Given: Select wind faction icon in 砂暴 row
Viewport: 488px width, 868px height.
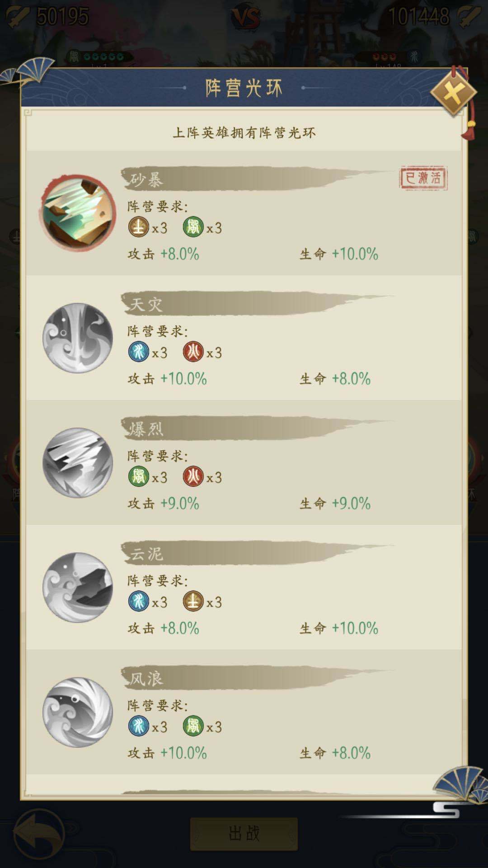Looking at the screenshot, I should click(x=193, y=227).
